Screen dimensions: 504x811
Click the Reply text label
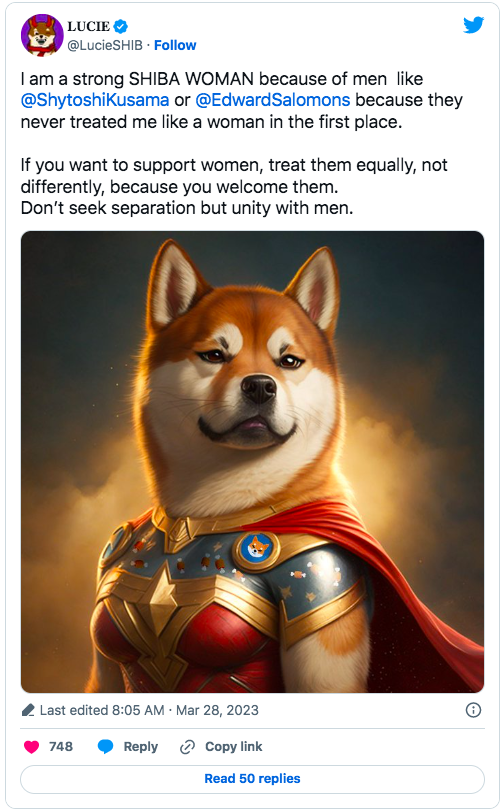(x=140, y=747)
